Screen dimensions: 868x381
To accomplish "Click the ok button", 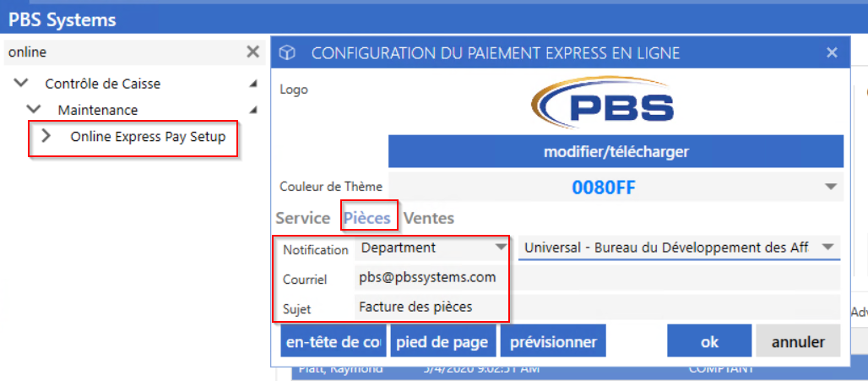I will pos(709,341).
